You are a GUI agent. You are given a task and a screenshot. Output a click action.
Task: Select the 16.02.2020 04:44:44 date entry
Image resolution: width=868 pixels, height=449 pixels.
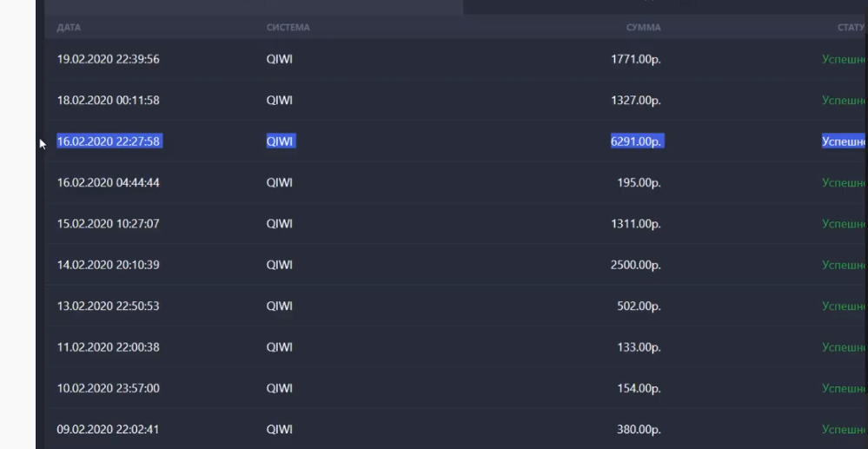coord(108,183)
